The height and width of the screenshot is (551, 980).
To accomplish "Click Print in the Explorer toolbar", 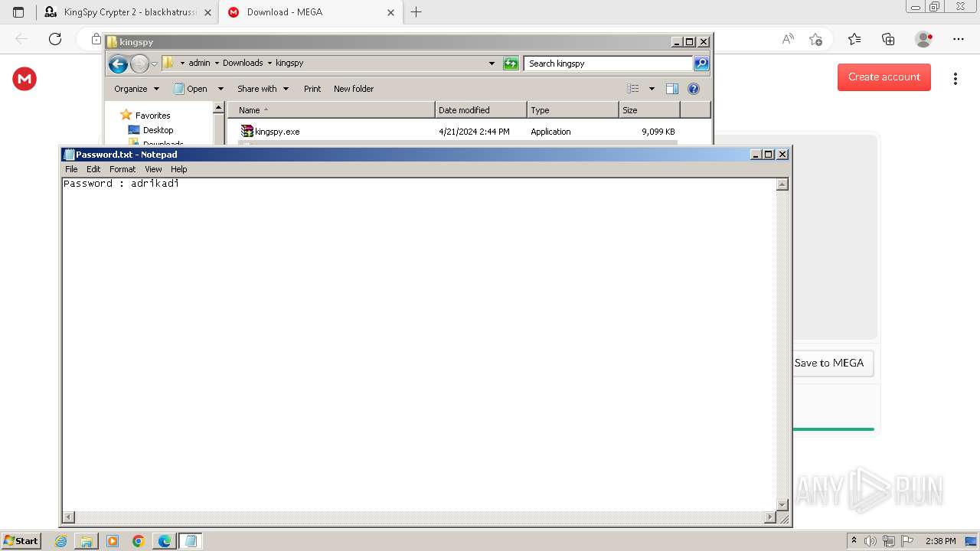I will (312, 89).
